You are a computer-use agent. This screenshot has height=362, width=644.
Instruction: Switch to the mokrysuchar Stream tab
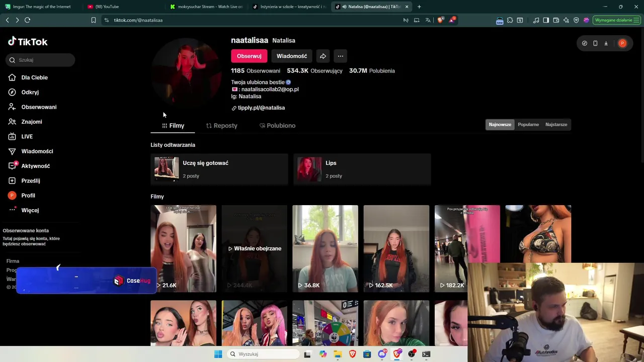point(207,7)
